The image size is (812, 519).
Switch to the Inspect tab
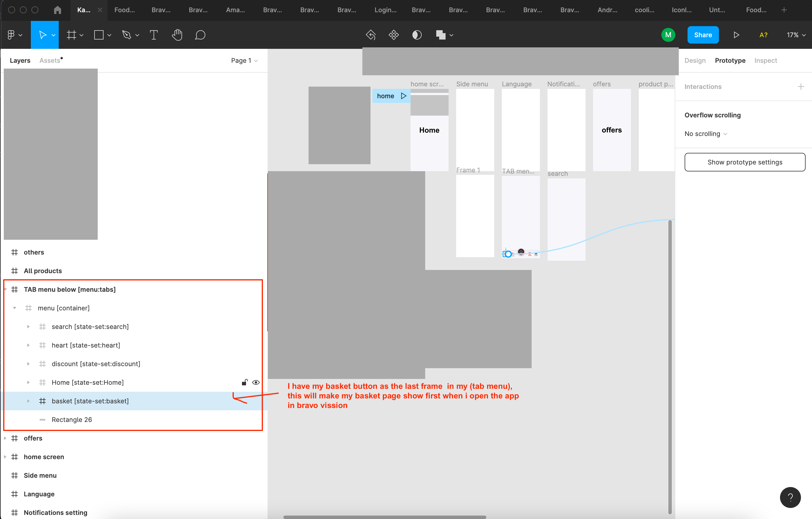(x=765, y=60)
